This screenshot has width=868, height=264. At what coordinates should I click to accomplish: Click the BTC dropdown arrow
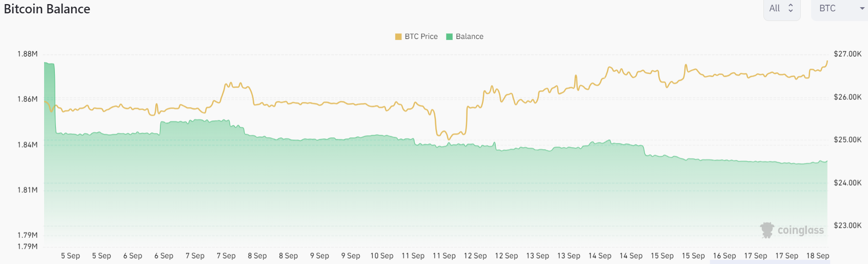point(862,9)
